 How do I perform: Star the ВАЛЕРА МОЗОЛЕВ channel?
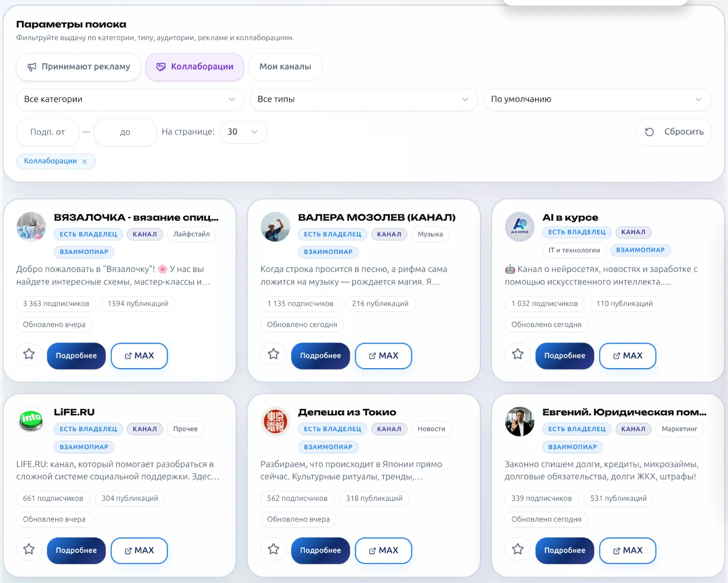point(274,354)
